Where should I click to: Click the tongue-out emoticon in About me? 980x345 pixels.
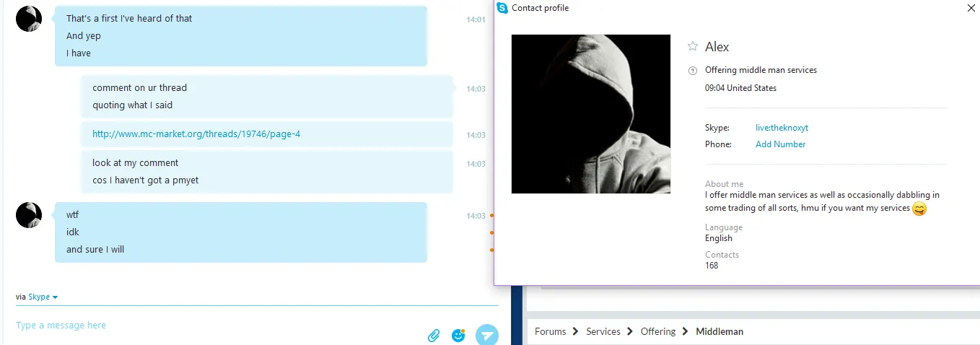(x=919, y=209)
